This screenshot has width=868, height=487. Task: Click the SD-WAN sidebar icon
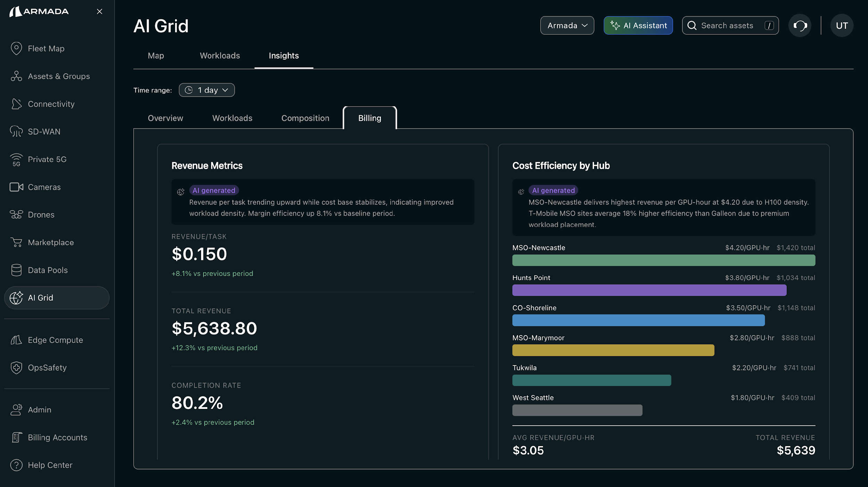(16, 131)
